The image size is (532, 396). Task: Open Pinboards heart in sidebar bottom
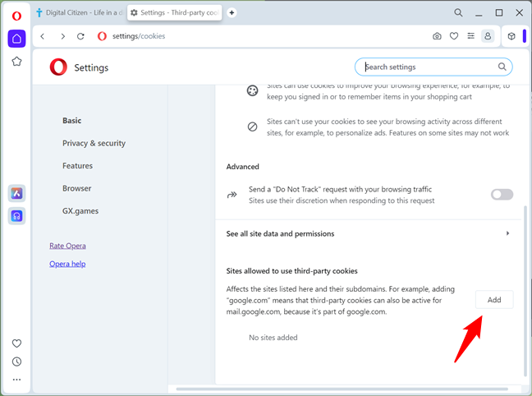pos(16,343)
